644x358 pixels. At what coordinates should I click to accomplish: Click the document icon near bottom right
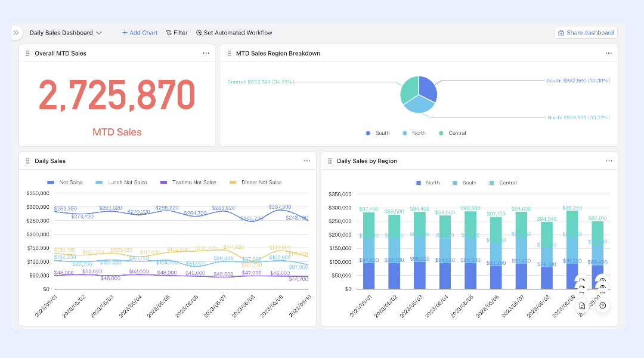pyautogui.click(x=582, y=306)
